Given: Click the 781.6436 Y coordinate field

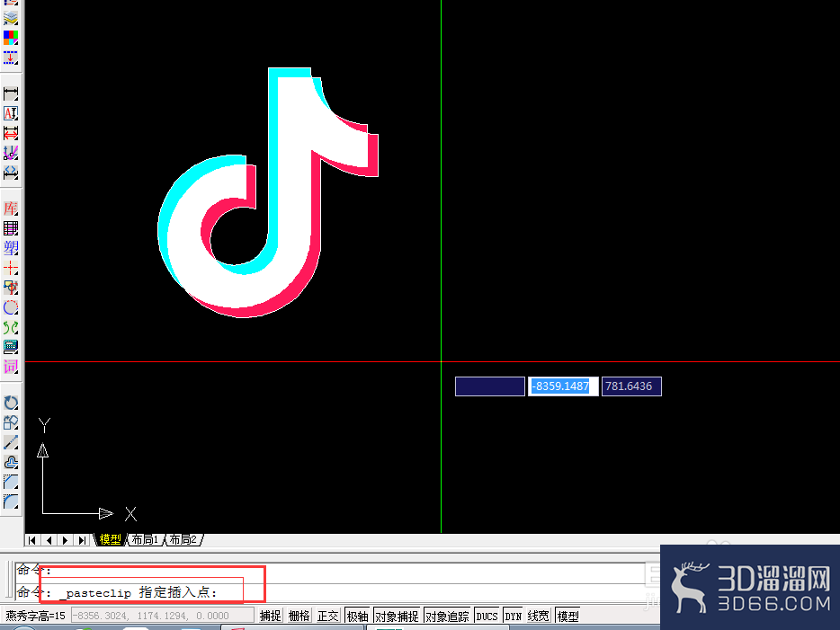Looking at the screenshot, I should click(x=631, y=386).
